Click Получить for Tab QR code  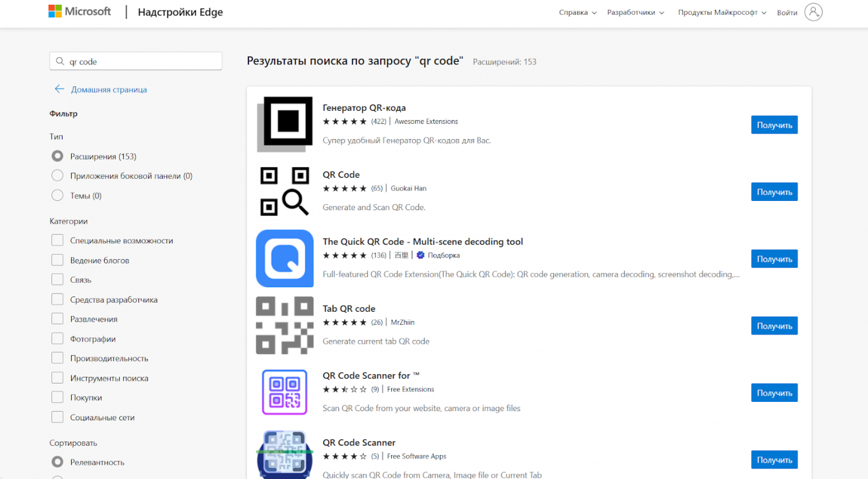click(x=774, y=326)
